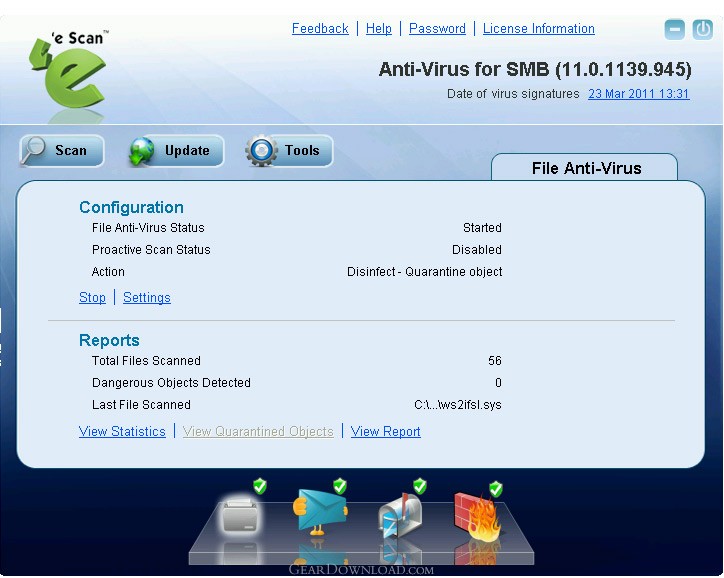The width and height of the screenshot is (724, 578).
Task: Stop File Anti-Virus protection
Action: pyautogui.click(x=92, y=297)
